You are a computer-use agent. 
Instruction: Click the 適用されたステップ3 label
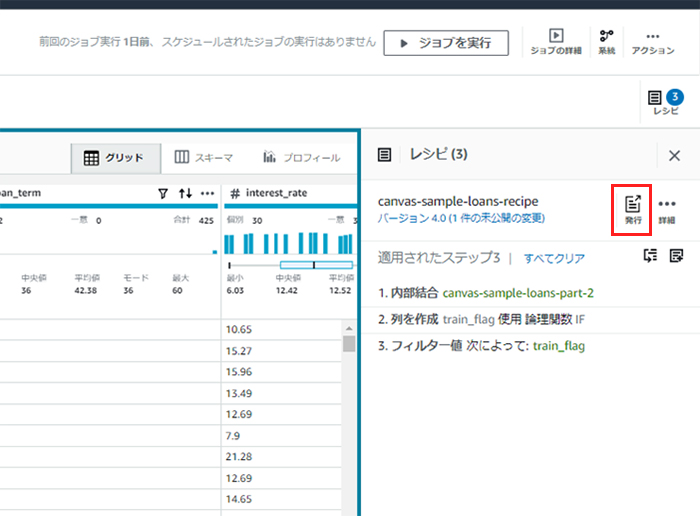pos(439,258)
